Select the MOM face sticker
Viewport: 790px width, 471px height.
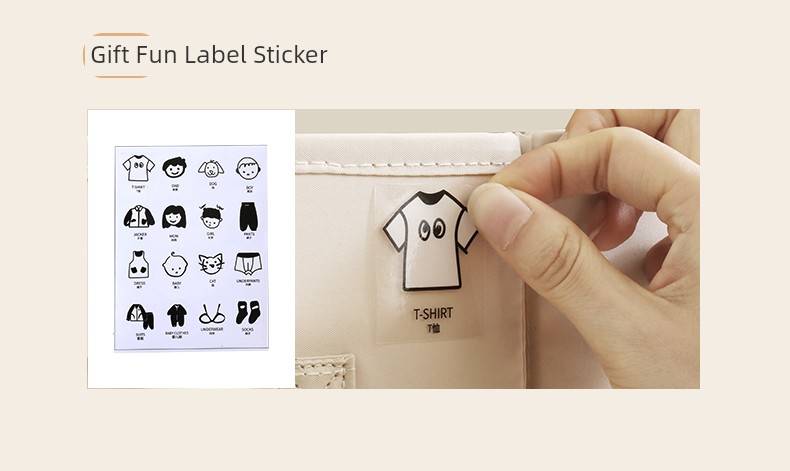[174, 217]
